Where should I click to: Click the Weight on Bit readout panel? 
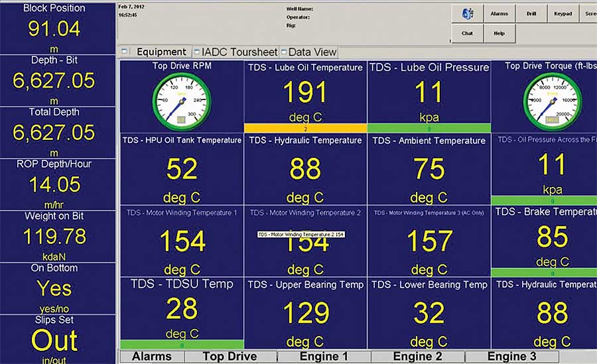click(59, 236)
